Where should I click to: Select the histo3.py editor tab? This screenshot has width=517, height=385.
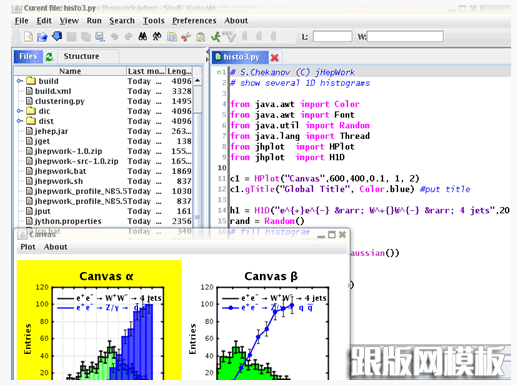240,57
